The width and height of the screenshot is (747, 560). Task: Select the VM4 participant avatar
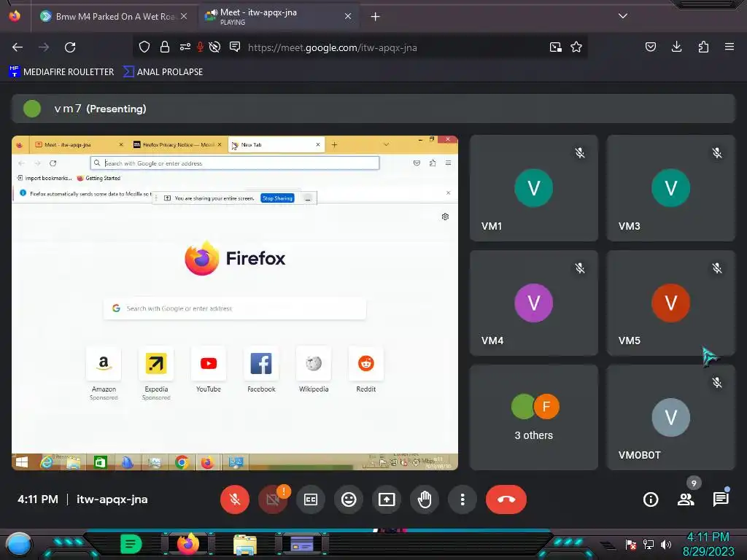point(533,303)
